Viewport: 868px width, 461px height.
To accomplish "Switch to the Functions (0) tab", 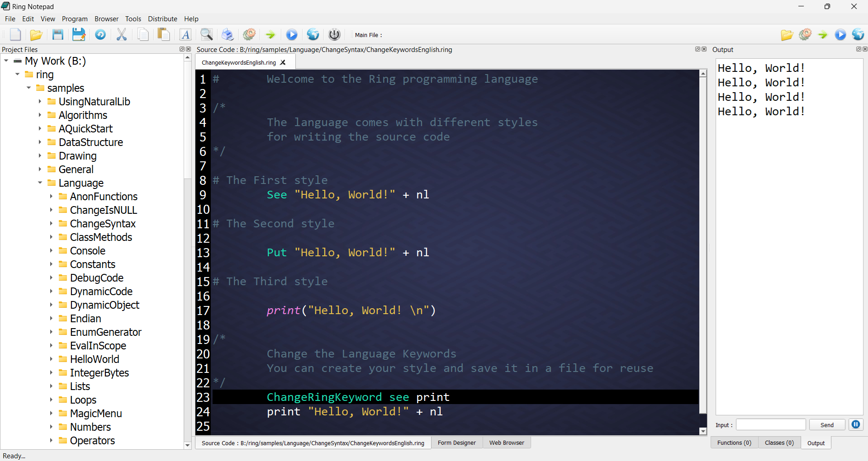I will 734,442.
